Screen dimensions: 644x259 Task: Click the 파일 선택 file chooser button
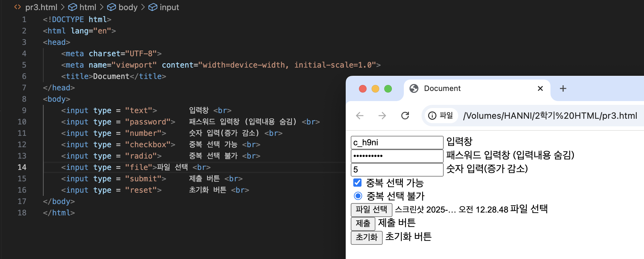coord(371,209)
